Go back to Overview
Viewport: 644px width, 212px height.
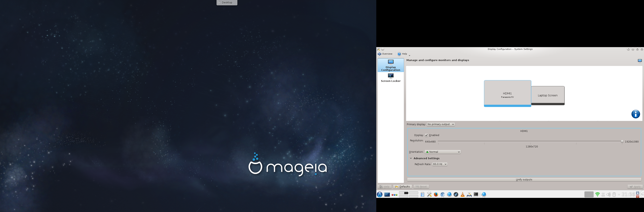click(x=385, y=54)
